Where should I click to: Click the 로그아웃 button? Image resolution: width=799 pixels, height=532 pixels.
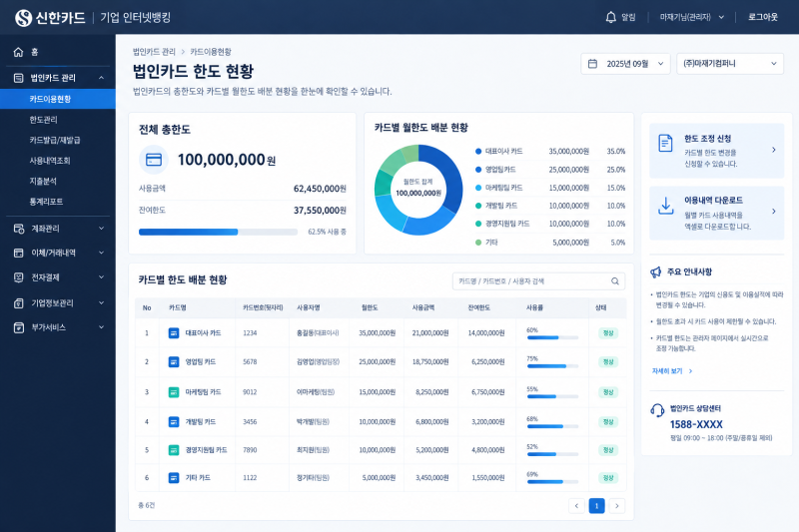[x=762, y=17]
